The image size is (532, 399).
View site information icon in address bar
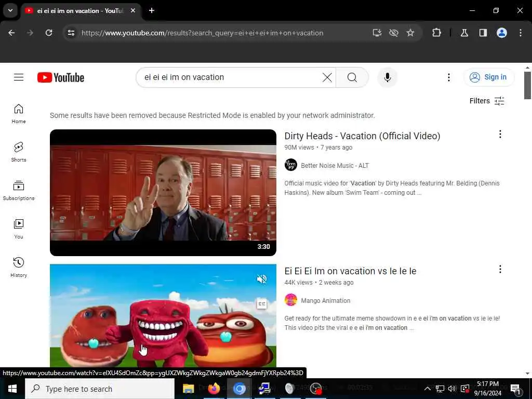click(x=71, y=33)
